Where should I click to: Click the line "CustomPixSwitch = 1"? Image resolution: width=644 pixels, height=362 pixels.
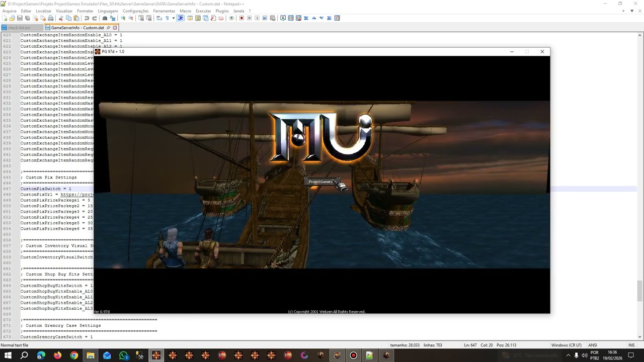[46, 189]
